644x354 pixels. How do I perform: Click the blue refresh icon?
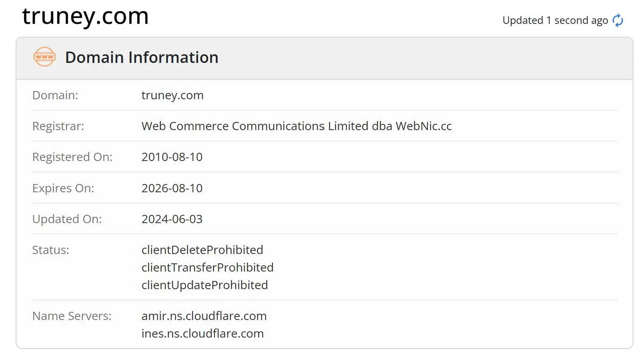(x=618, y=20)
